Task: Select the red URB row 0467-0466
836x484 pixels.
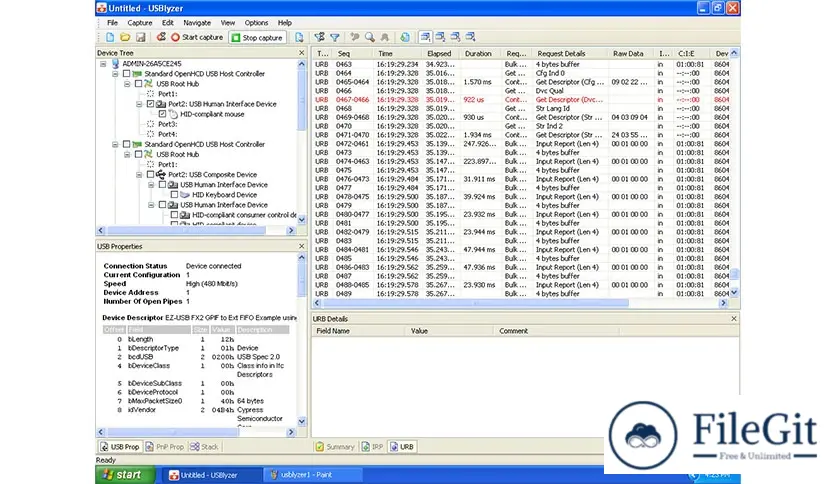Action: pyautogui.click(x=520, y=100)
